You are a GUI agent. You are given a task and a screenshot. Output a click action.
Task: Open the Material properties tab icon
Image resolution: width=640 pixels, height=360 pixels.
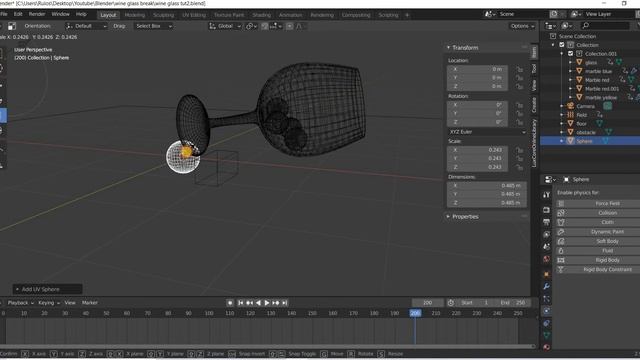tap(546, 347)
